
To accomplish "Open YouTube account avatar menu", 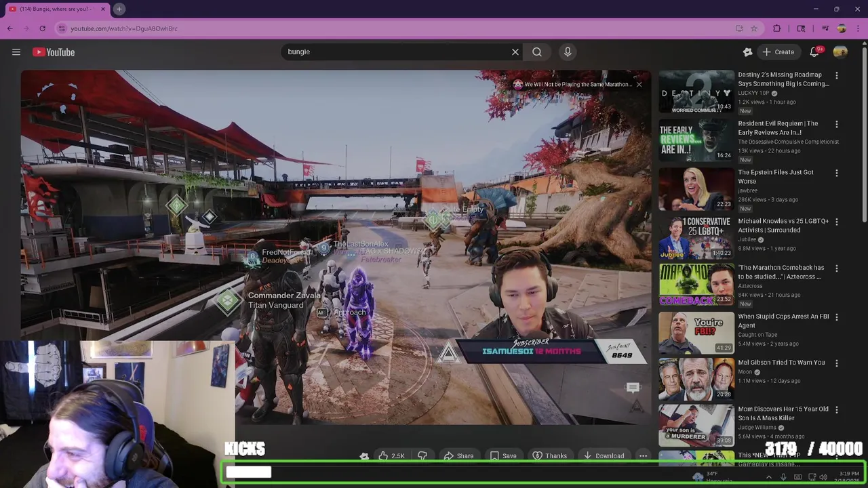I will point(840,52).
